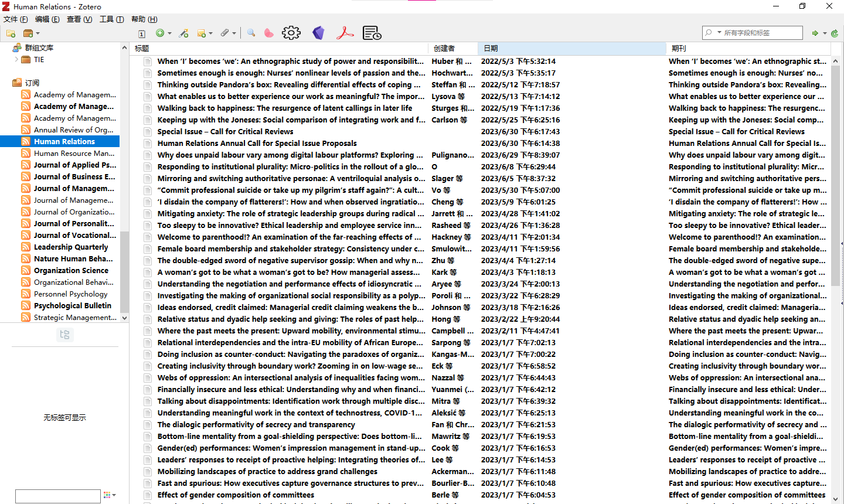Select the 订阅 feeds root row
Image resolution: width=844 pixels, height=504 pixels.
[60, 83]
